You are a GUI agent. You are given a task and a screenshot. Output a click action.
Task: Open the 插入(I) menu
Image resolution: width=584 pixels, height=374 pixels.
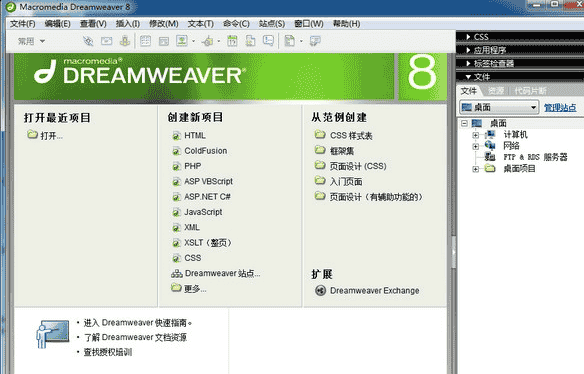[x=128, y=24]
